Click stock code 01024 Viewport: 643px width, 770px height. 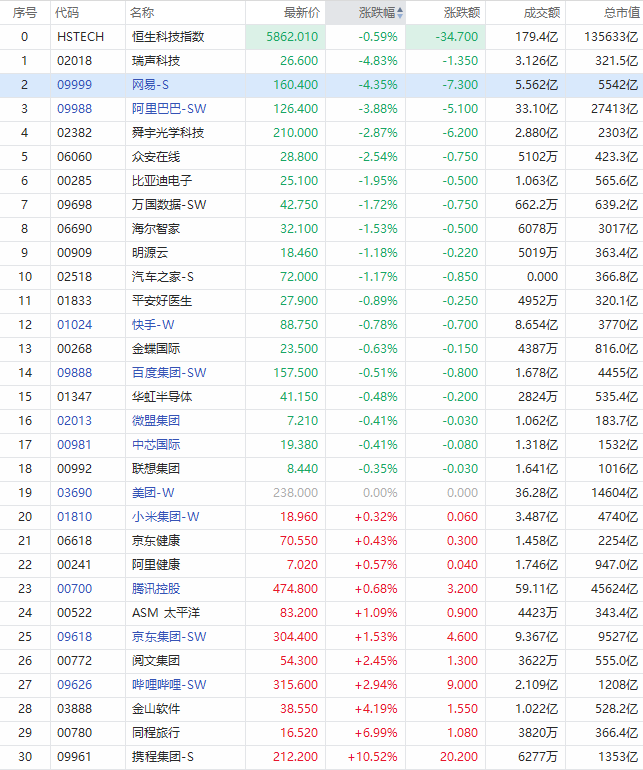74,325
